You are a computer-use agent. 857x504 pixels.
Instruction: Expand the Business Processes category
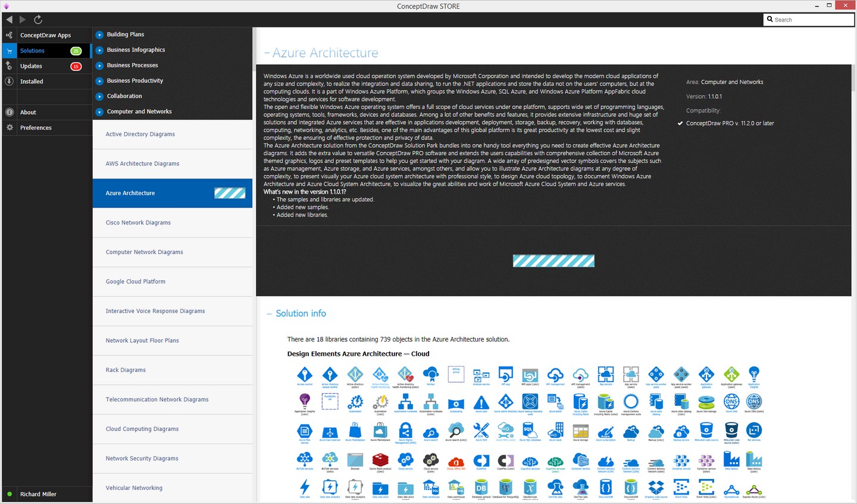[x=99, y=65]
